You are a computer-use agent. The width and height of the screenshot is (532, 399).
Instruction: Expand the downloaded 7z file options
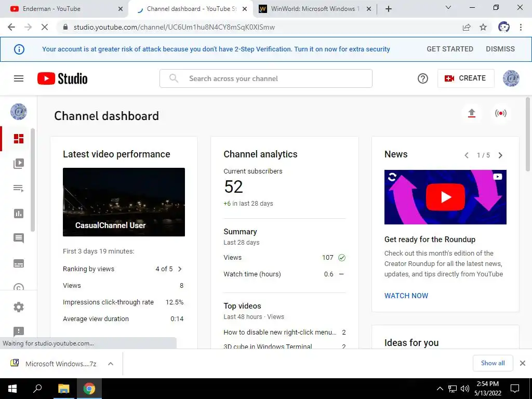(x=111, y=364)
